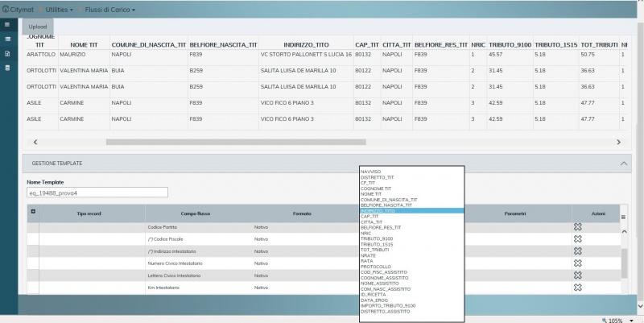Collapse the Gestione Template panel

tap(624, 163)
